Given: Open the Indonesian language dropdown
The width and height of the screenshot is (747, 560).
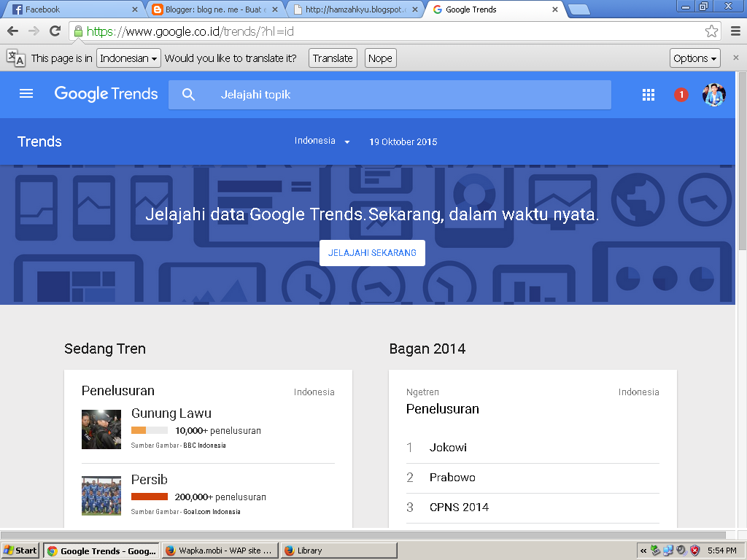Looking at the screenshot, I should click(x=128, y=58).
